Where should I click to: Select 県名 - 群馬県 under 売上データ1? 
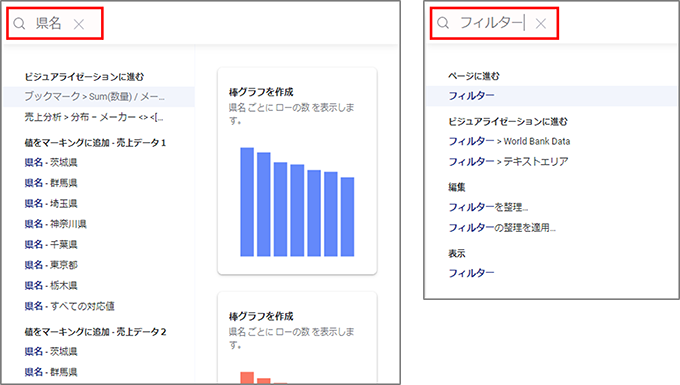[51, 183]
